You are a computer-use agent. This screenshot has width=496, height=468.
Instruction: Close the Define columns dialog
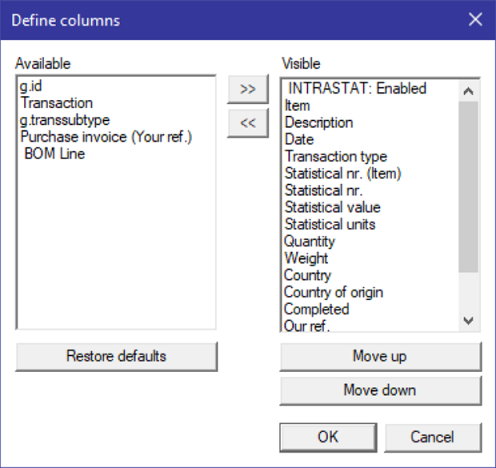coord(475,19)
